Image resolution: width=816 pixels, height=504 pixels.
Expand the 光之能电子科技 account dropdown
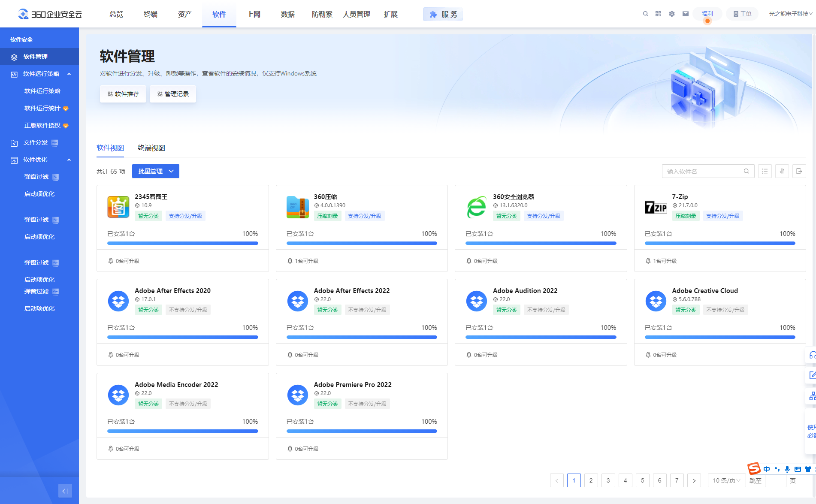click(790, 14)
